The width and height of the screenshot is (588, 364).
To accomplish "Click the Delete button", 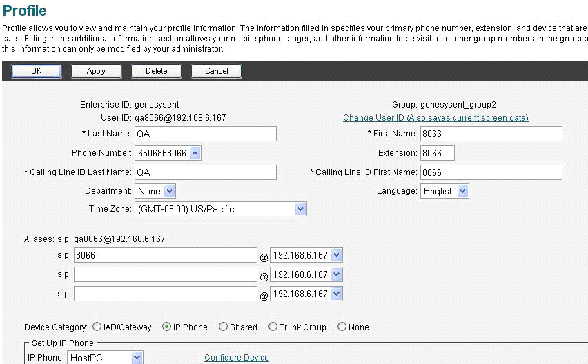I will click(x=156, y=71).
